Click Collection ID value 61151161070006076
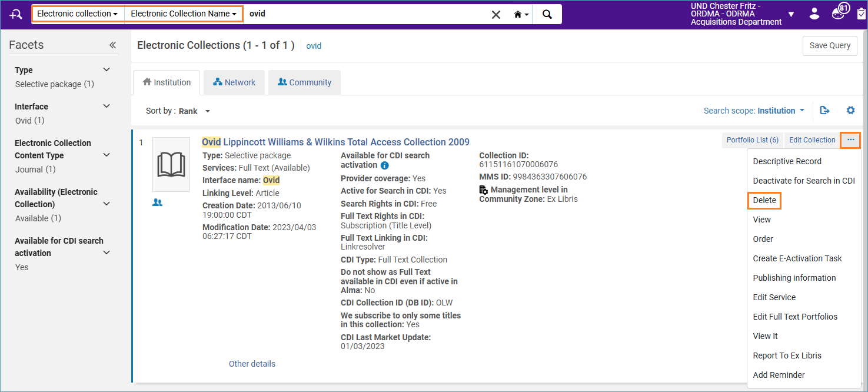This screenshot has height=392, width=868. [518, 164]
